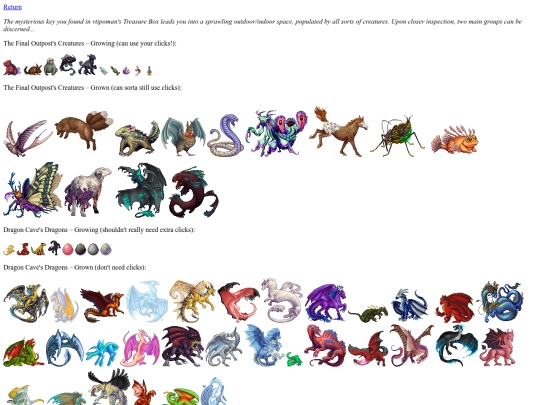Click the small red capybara-like creature
Screen dimensions: 540x405
point(12,68)
